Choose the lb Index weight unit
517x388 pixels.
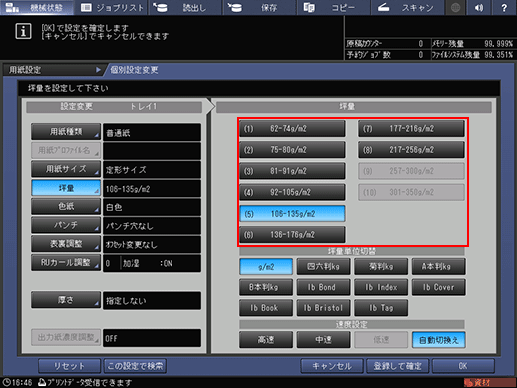click(x=381, y=287)
